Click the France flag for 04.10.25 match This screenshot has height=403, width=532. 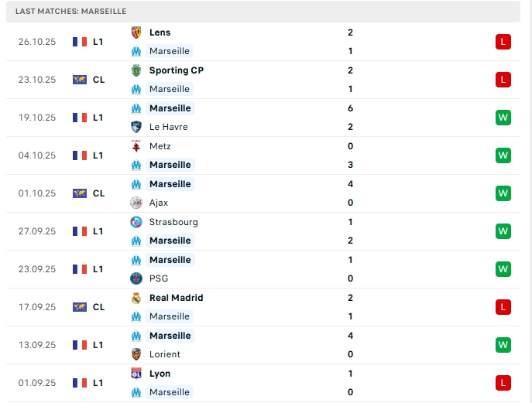pos(80,155)
